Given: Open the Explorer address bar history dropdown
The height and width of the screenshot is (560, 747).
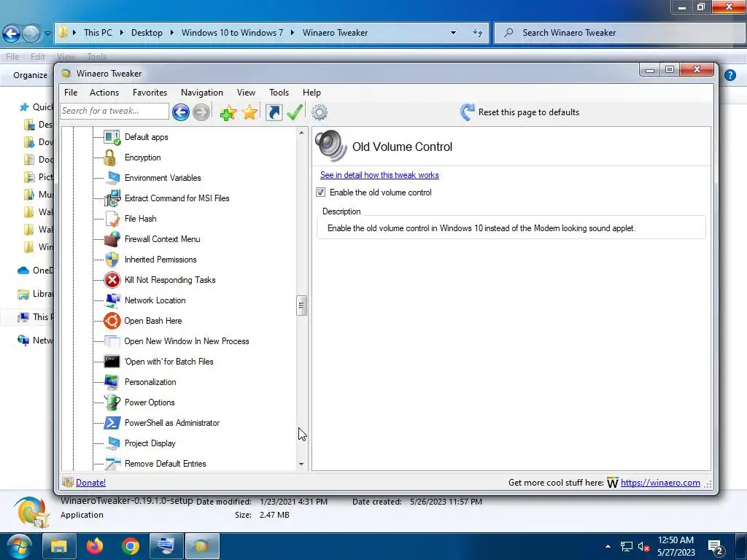Looking at the screenshot, I should click(453, 33).
